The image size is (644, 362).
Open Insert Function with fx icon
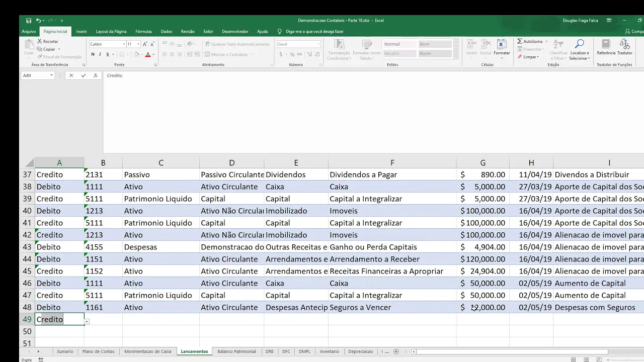click(x=96, y=75)
